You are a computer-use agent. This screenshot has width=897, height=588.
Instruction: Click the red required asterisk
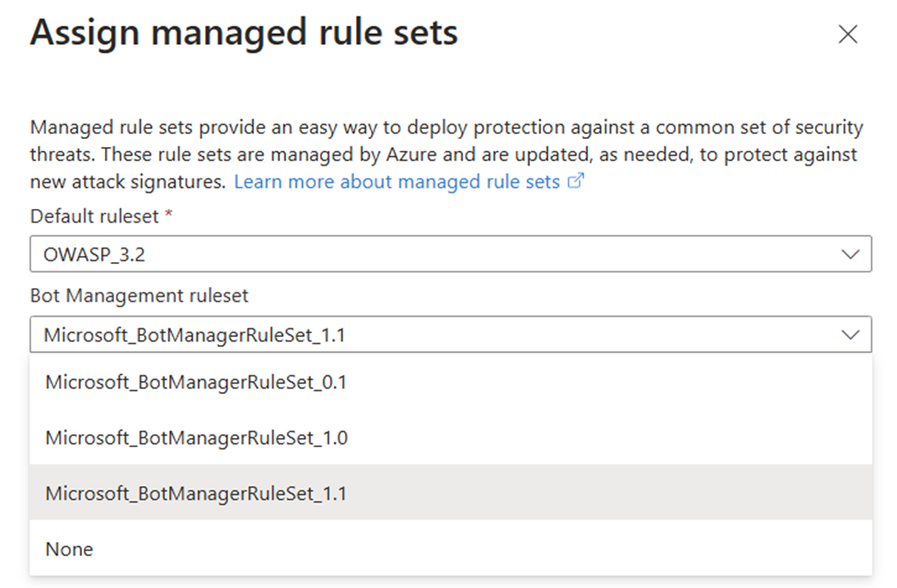(168, 215)
